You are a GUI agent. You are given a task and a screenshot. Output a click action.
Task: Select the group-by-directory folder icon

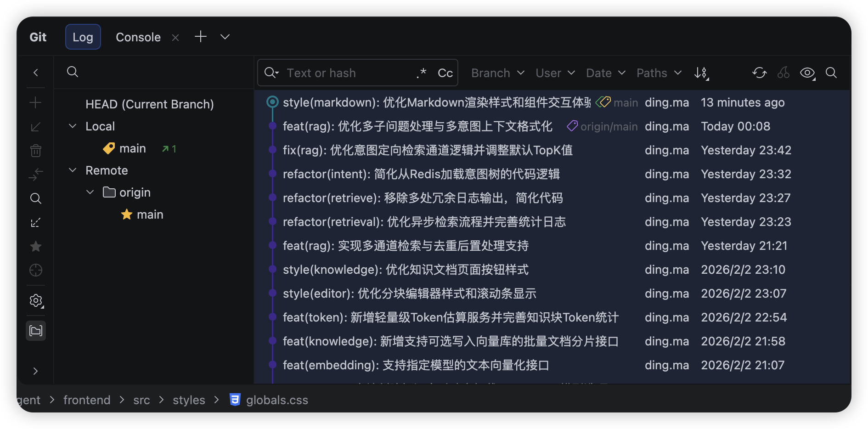pyautogui.click(x=36, y=330)
